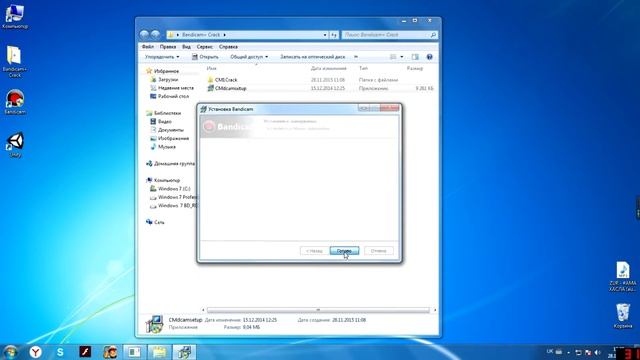
Task: Open the Сервис menu in Explorer
Action: 204,47
